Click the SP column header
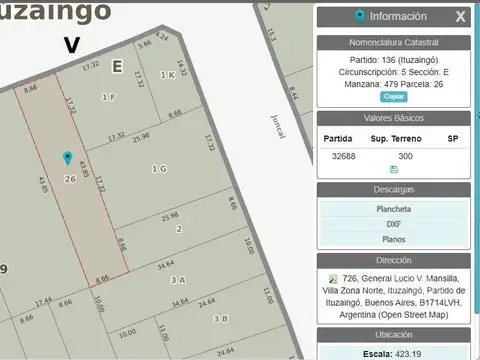The width and height of the screenshot is (480, 360). tap(453, 139)
